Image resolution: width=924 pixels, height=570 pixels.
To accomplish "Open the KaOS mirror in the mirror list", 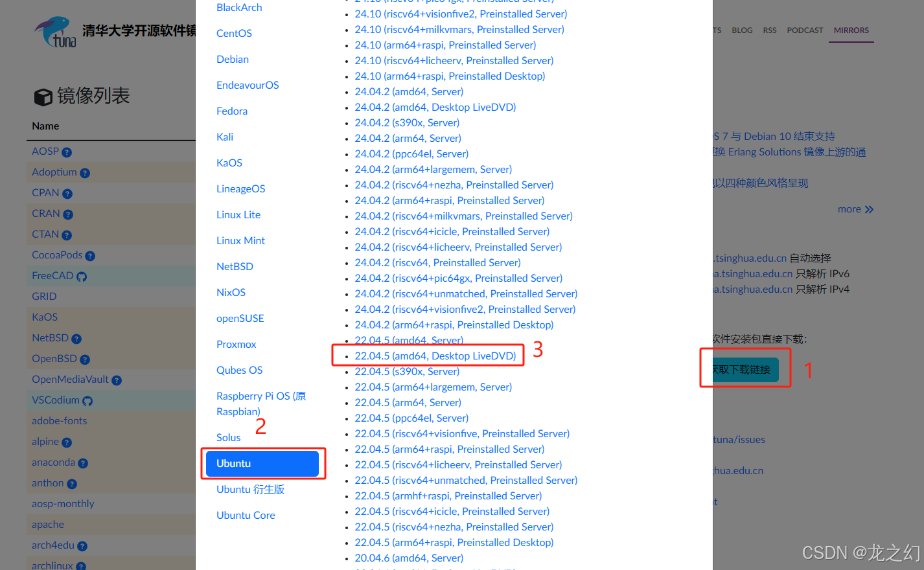I will [45, 317].
